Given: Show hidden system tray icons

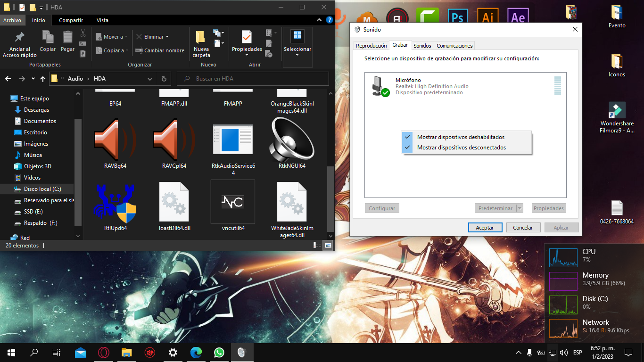Looking at the screenshot, I should pyautogui.click(x=519, y=353).
